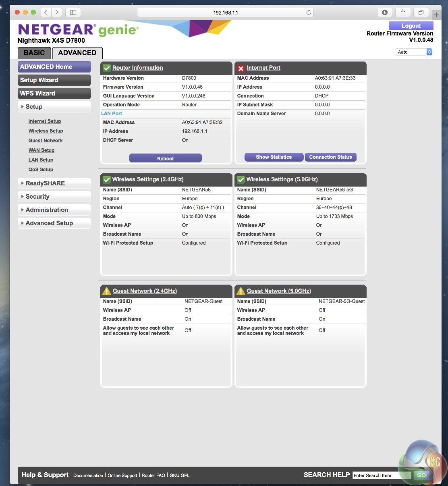Click firmware value V1.0.0.48 in table
The image size is (448, 486).
click(192, 87)
